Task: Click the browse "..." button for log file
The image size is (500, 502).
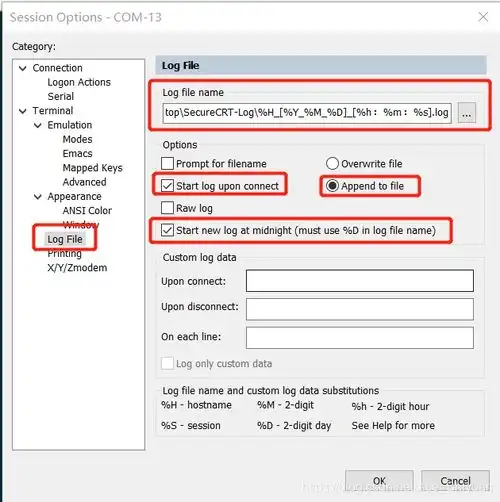Action: [466, 113]
